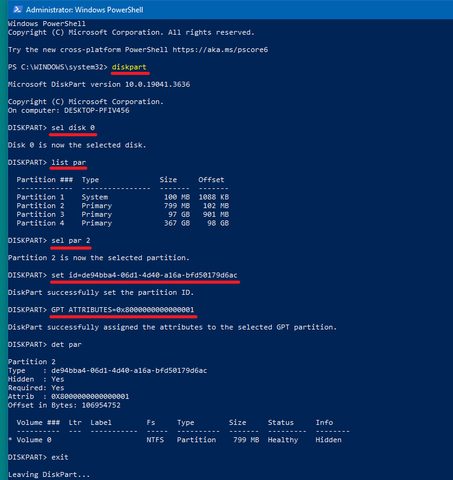Click the 'Partition 1' table row label

coord(40,197)
